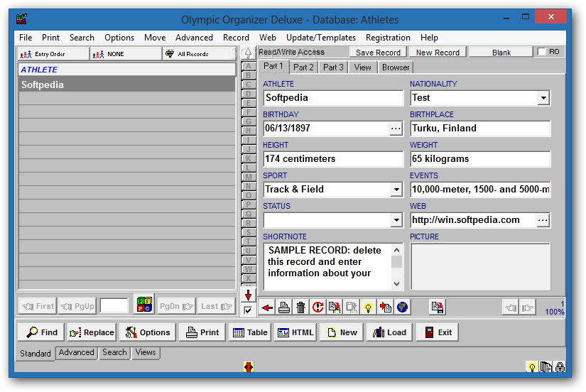Open the Advanced menu

(194, 38)
